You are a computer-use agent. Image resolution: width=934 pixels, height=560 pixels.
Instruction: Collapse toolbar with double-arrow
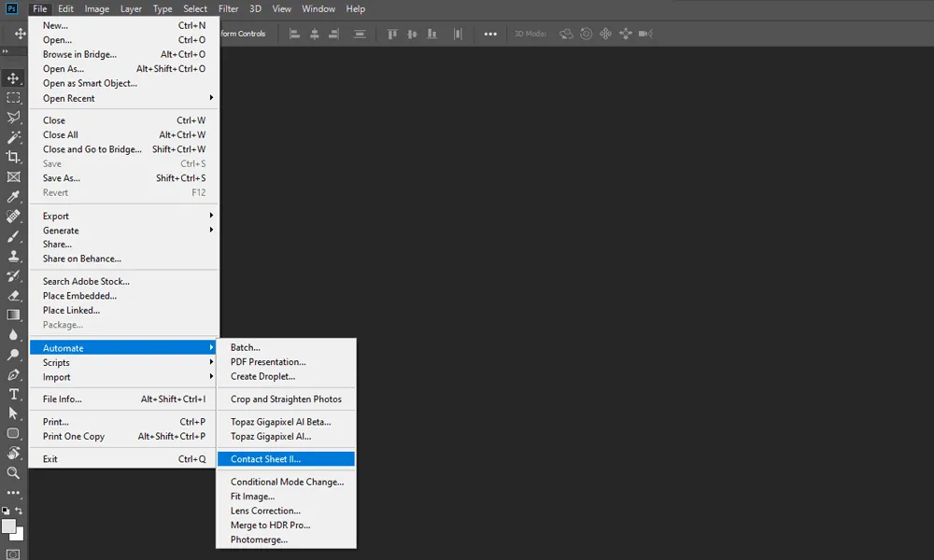pyautogui.click(x=6, y=51)
